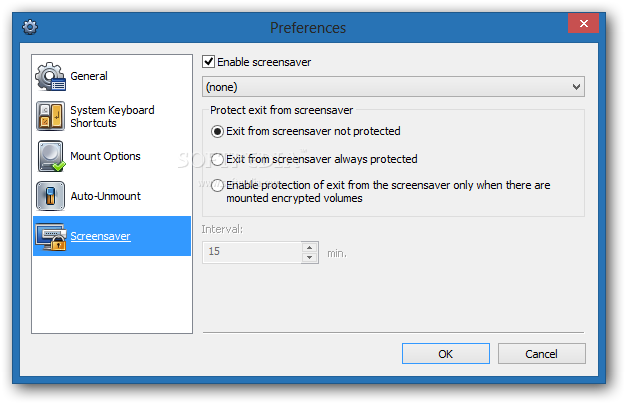Select Exit from screensaver not protected

coord(217,131)
